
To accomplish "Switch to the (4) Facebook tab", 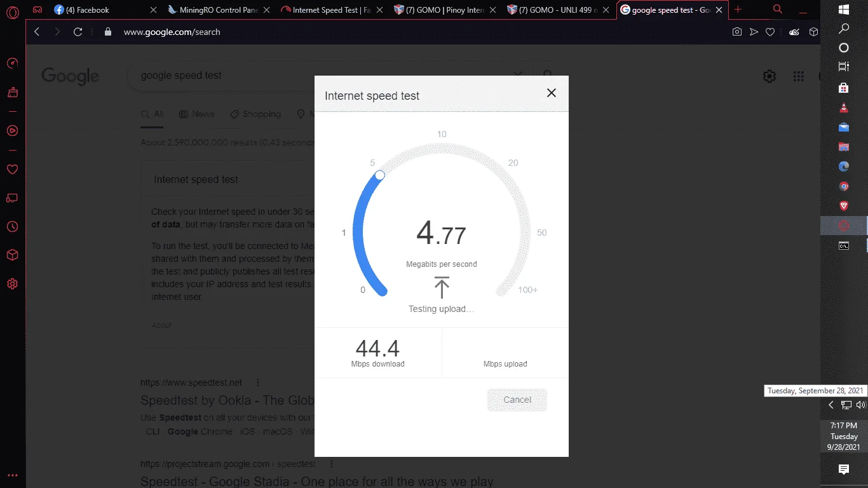I will (105, 10).
